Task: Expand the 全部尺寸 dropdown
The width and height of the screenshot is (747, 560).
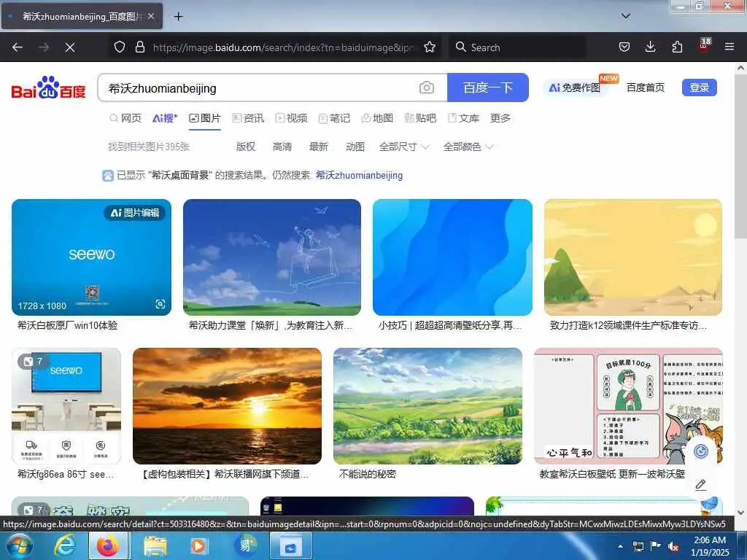Action: 404,147
